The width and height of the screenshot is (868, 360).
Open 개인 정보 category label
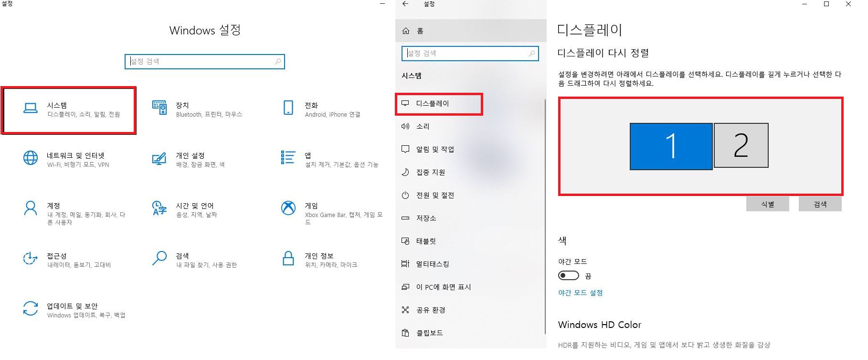point(319,256)
